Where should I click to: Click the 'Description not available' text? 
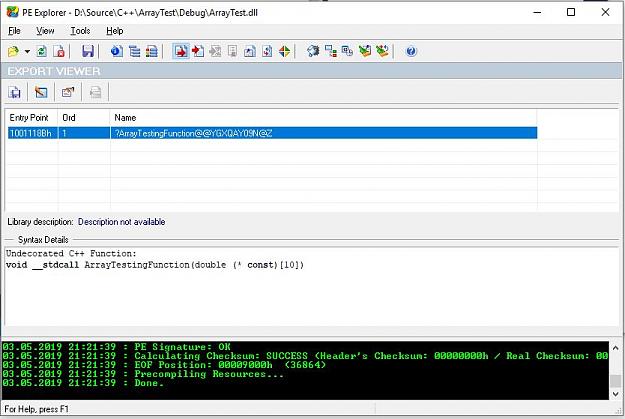point(122,222)
